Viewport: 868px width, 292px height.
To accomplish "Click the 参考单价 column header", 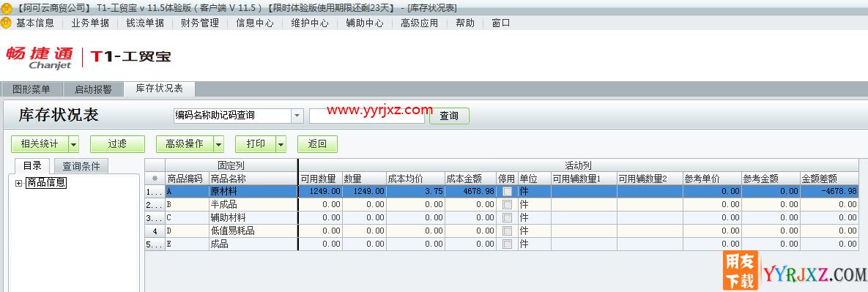I will coord(713,179).
